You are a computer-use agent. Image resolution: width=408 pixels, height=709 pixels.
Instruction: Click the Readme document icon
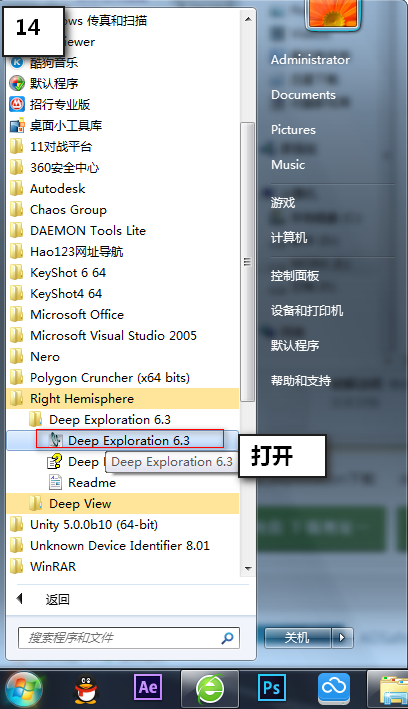coord(55,482)
